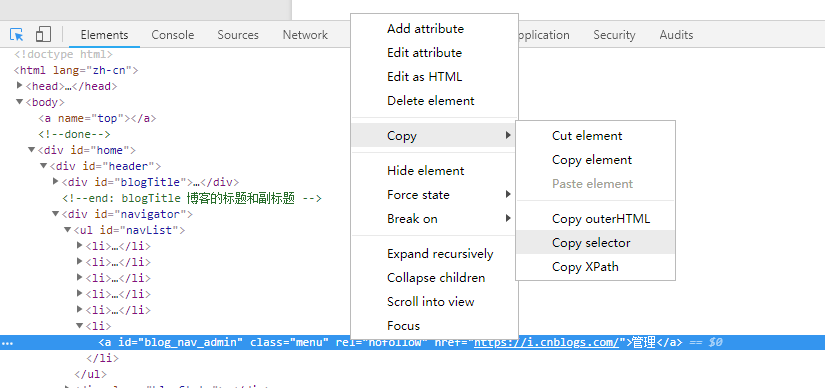Collapse the ul id="navList" node
The width and height of the screenshot is (825, 388).
pos(67,230)
